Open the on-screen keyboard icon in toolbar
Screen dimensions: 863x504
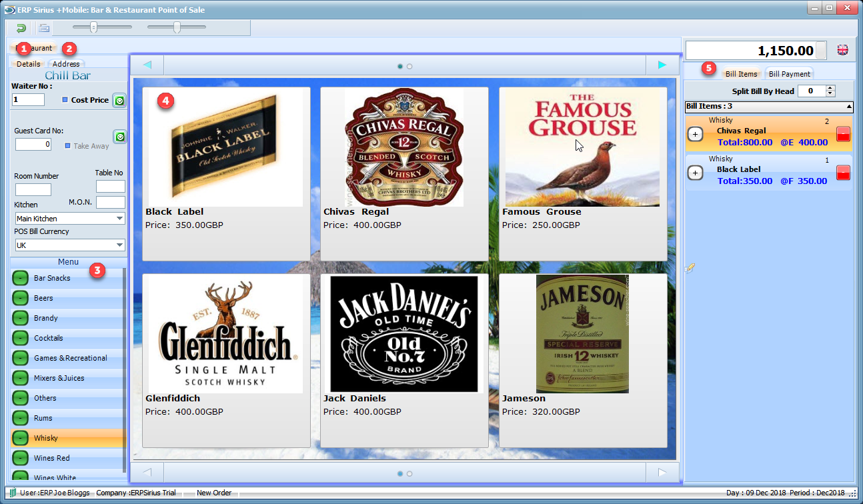pos(44,28)
